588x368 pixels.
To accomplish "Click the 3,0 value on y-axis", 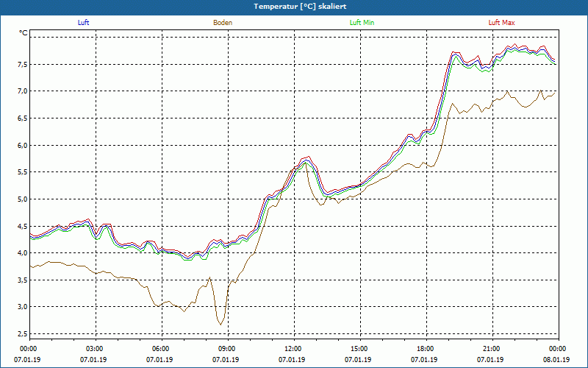I will pyautogui.click(x=23, y=307).
